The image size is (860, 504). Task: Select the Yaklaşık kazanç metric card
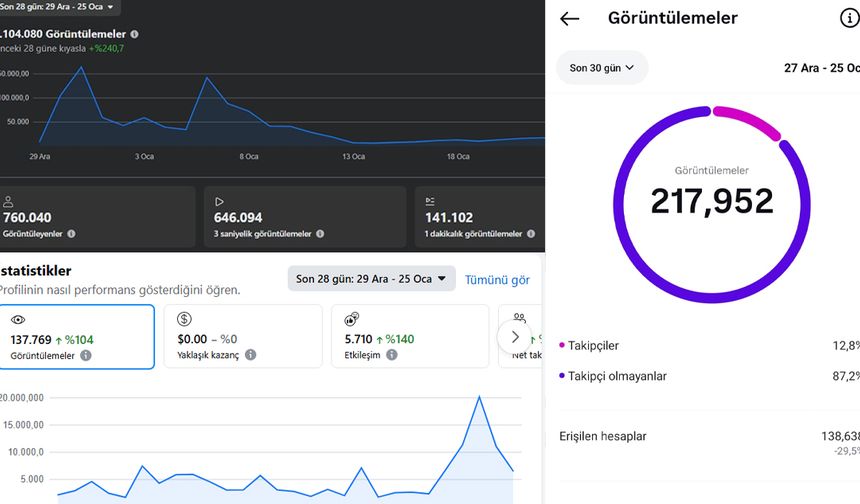tap(242, 336)
